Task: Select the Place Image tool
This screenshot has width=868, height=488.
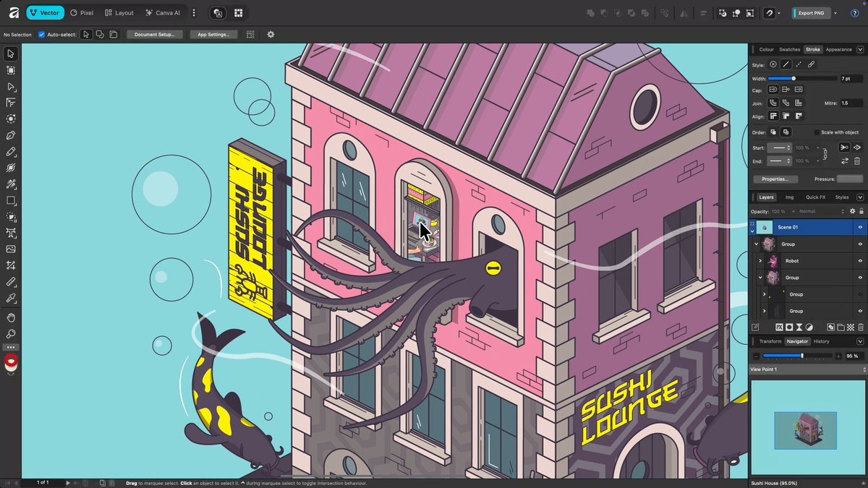Action: pos(11,249)
